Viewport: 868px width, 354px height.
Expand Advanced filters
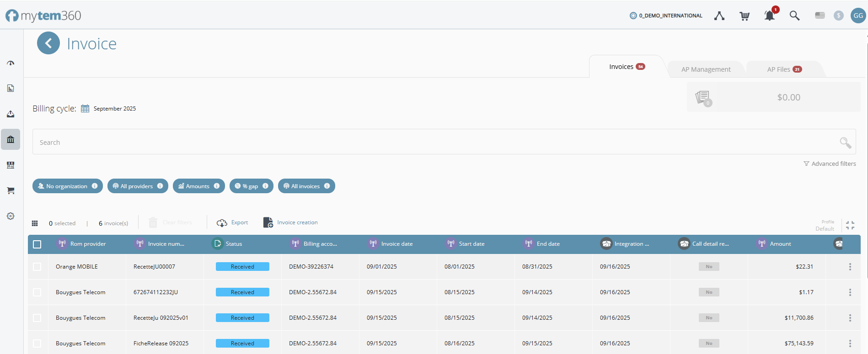tap(830, 164)
